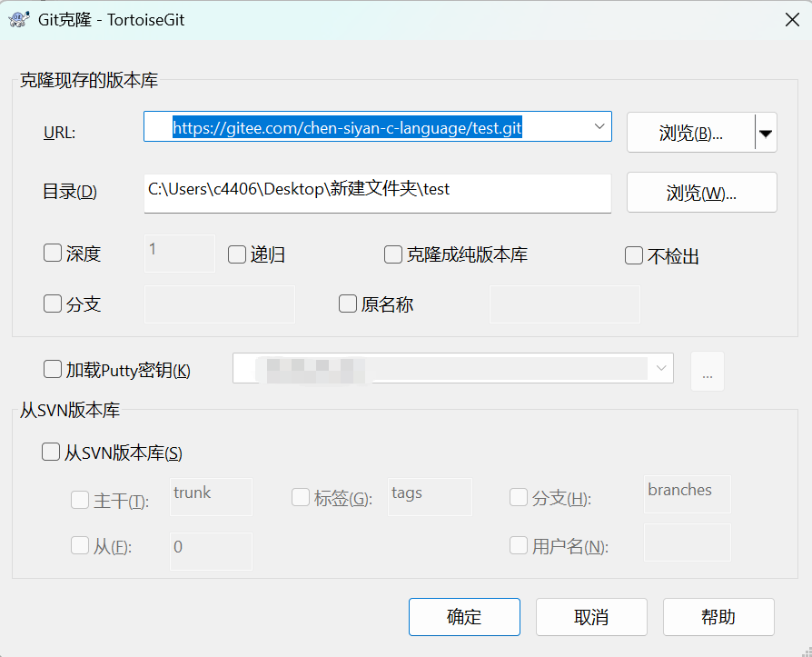Click the 目录 directory path field

point(378,193)
